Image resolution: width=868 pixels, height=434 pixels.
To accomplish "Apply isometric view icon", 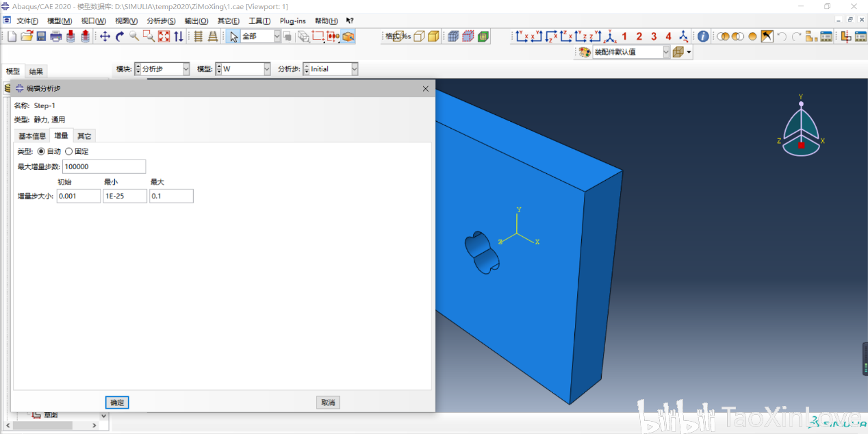I will click(610, 36).
